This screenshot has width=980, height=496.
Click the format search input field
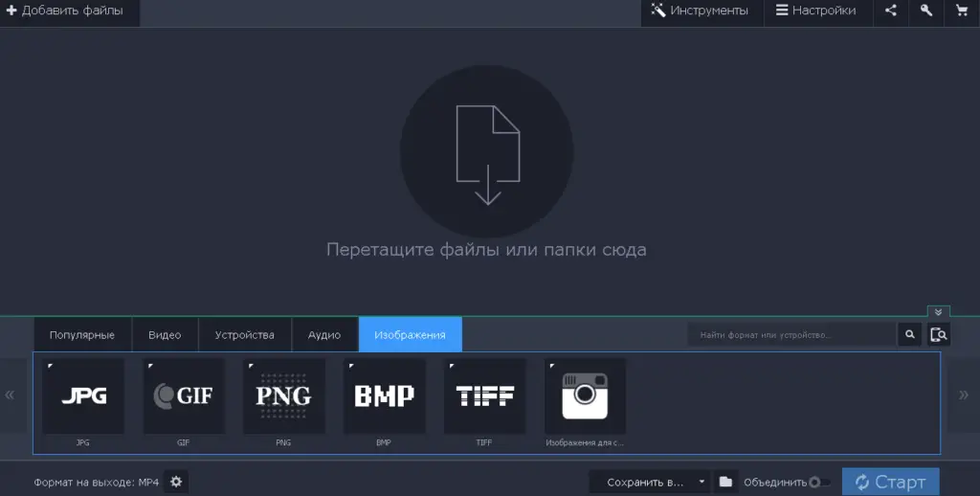(x=791, y=334)
